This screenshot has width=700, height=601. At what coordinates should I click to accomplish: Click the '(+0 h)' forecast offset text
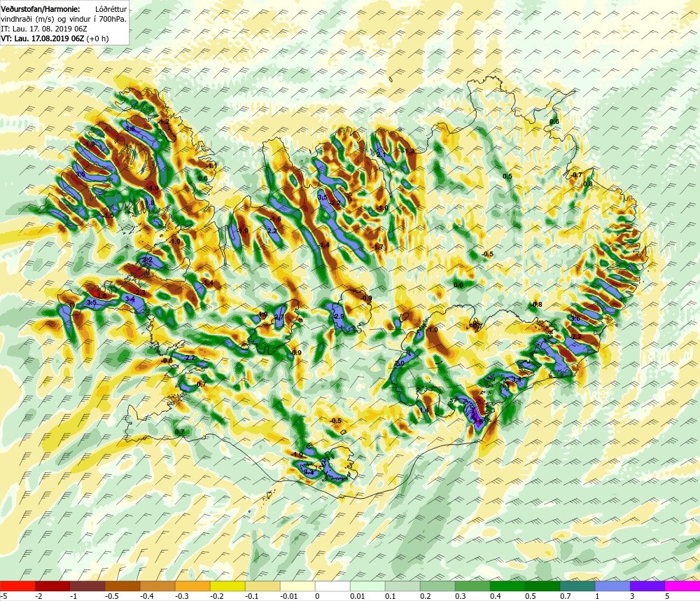point(97,39)
